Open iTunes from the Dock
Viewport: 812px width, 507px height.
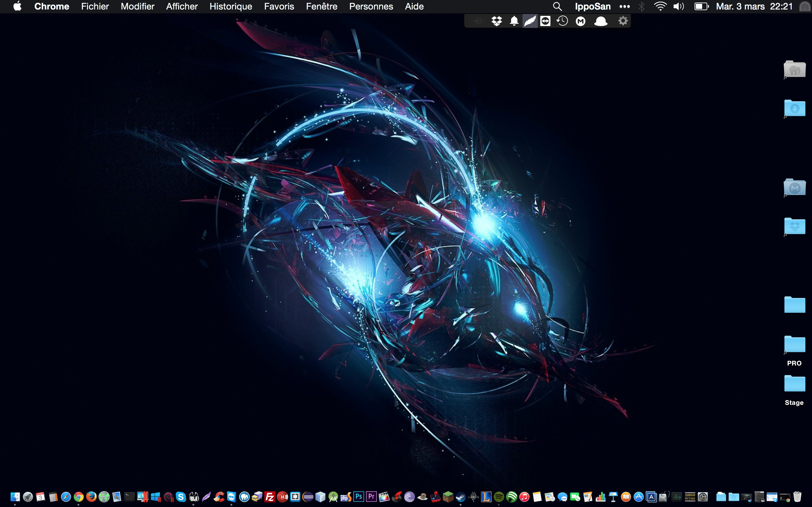(x=524, y=497)
